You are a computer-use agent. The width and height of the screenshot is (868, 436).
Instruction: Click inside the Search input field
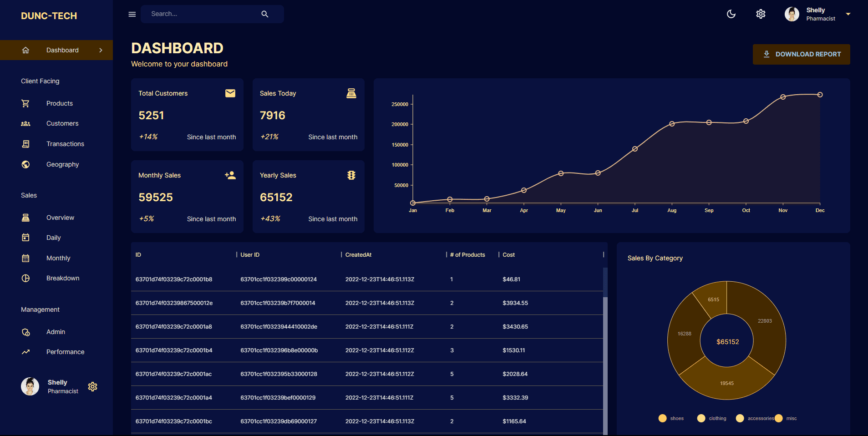coord(200,14)
